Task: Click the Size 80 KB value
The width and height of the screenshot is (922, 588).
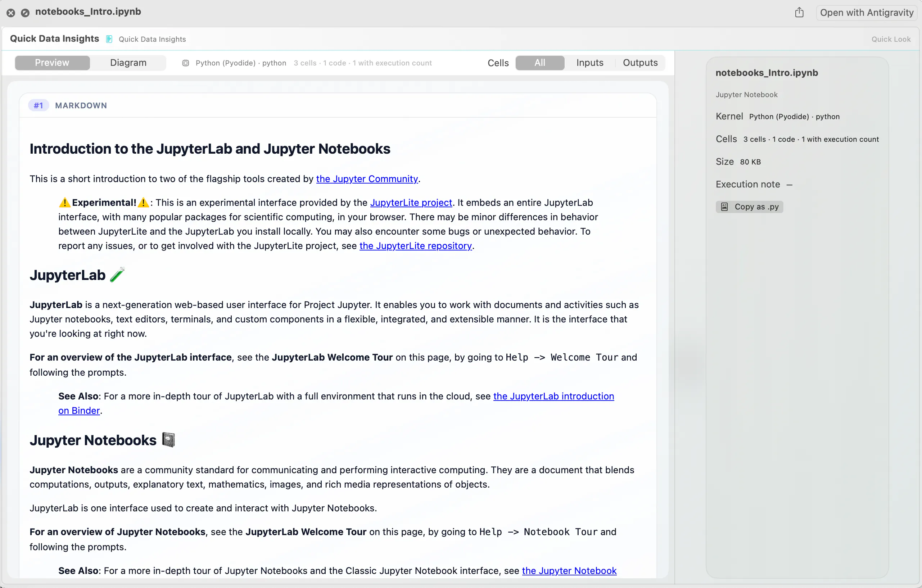Action: click(x=750, y=162)
